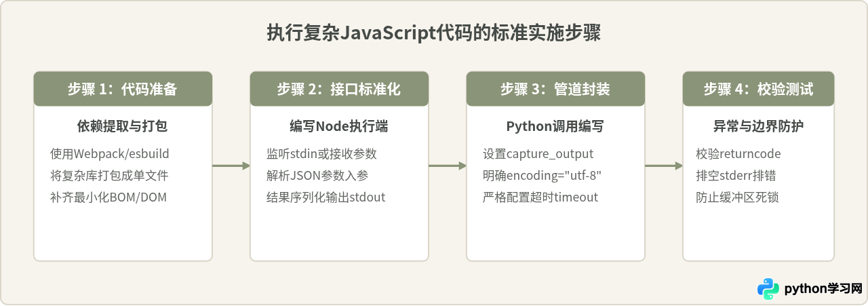Click the line 结果序列化输出stdout
The width and height of the screenshot is (868, 306).
tap(326, 198)
